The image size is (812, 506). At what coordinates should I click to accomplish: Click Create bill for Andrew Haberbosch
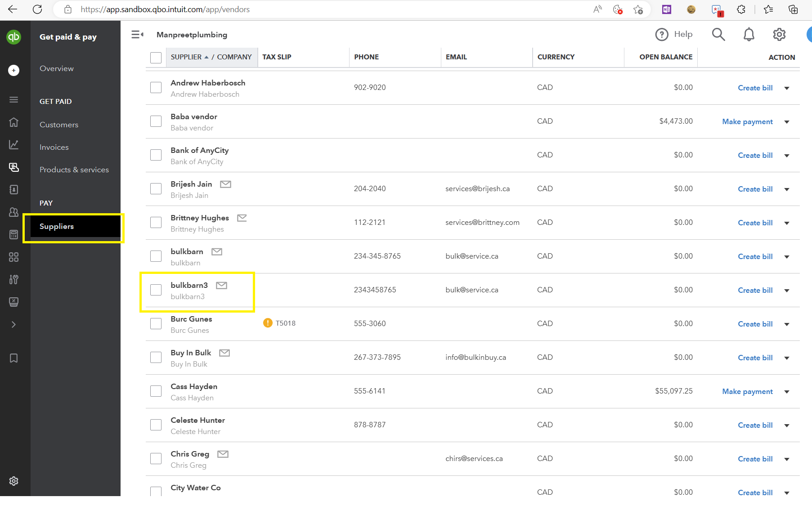(755, 88)
